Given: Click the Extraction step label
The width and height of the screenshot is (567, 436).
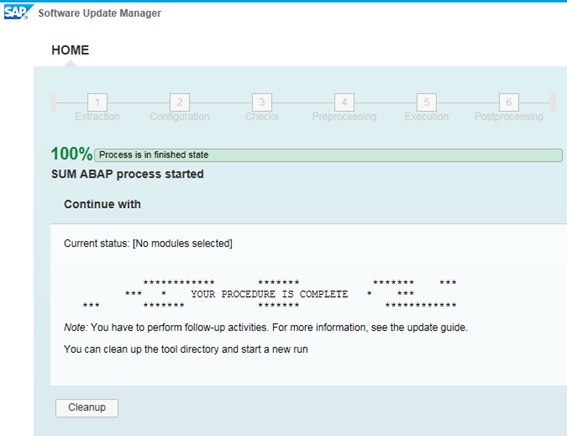Looking at the screenshot, I should tap(97, 116).
